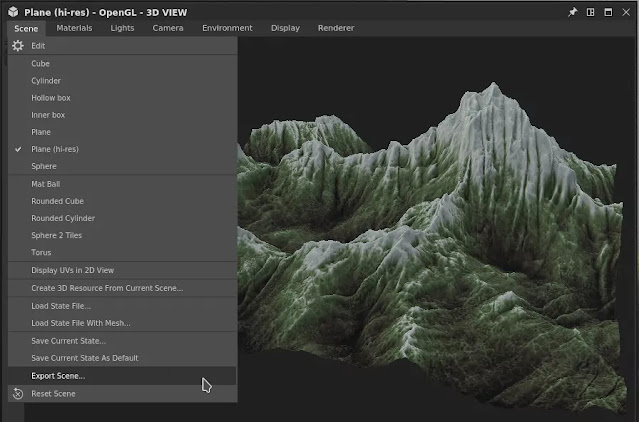Open the Camera menu
The height and width of the screenshot is (422, 639).
pos(168,28)
